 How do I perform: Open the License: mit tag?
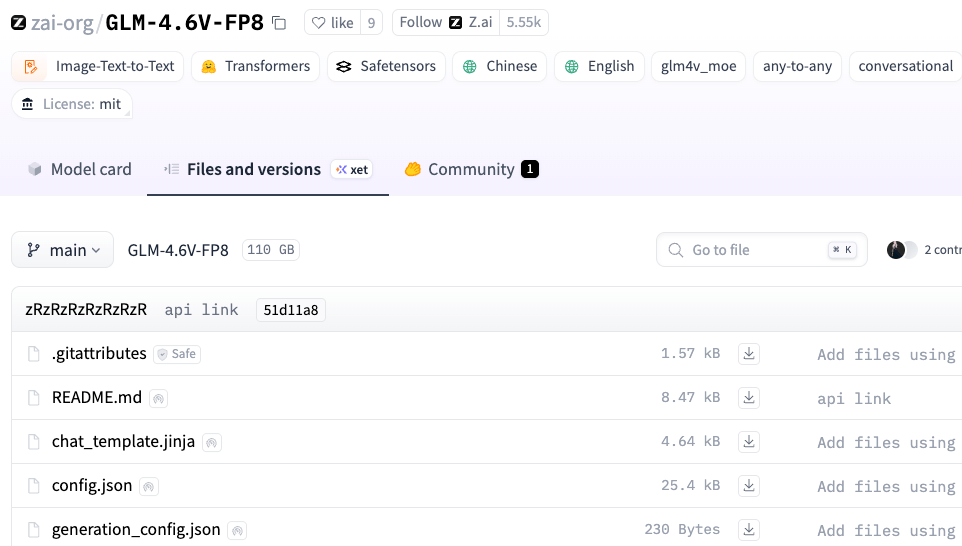pyautogui.click(x=72, y=104)
